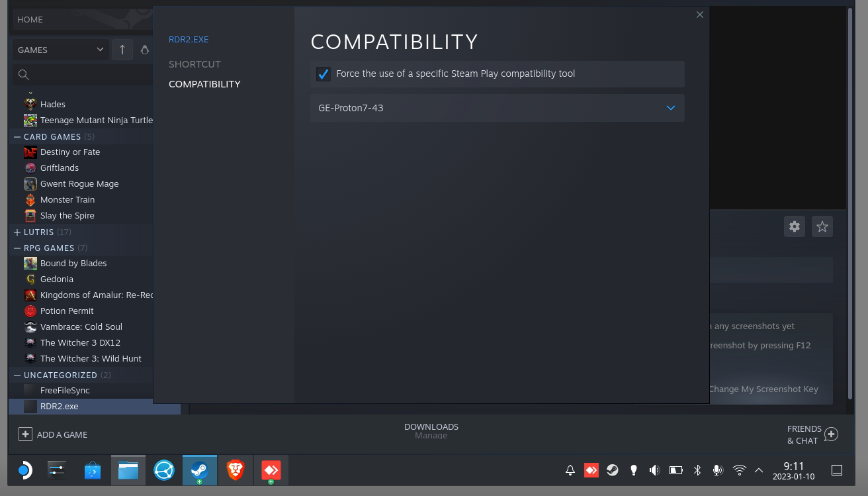The width and height of the screenshot is (868, 496).
Task: Select RDR2.exe in the game list
Action: (95, 407)
